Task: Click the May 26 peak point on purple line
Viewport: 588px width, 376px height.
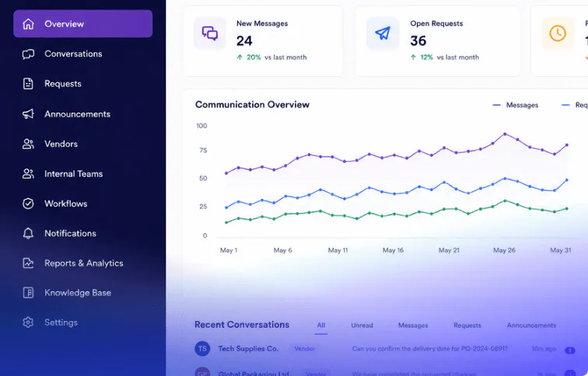Action: [x=505, y=134]
